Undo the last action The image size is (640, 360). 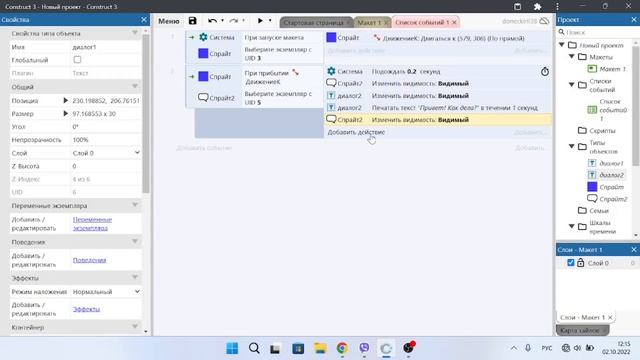[x=212, y=21]
